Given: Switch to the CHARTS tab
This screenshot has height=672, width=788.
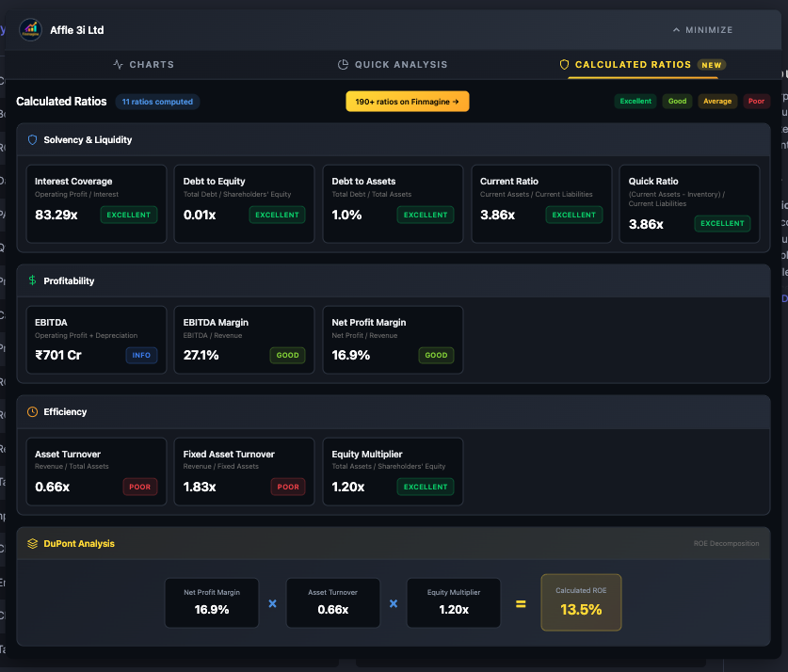Looking at the screenshot, I should tap(143, 65).
